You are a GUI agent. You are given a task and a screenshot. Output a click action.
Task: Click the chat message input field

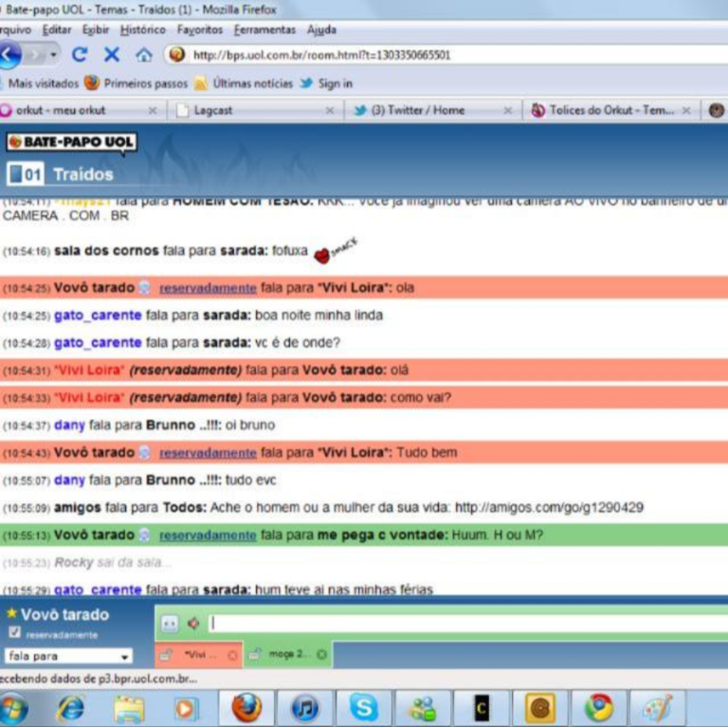[x=468, y=623]
